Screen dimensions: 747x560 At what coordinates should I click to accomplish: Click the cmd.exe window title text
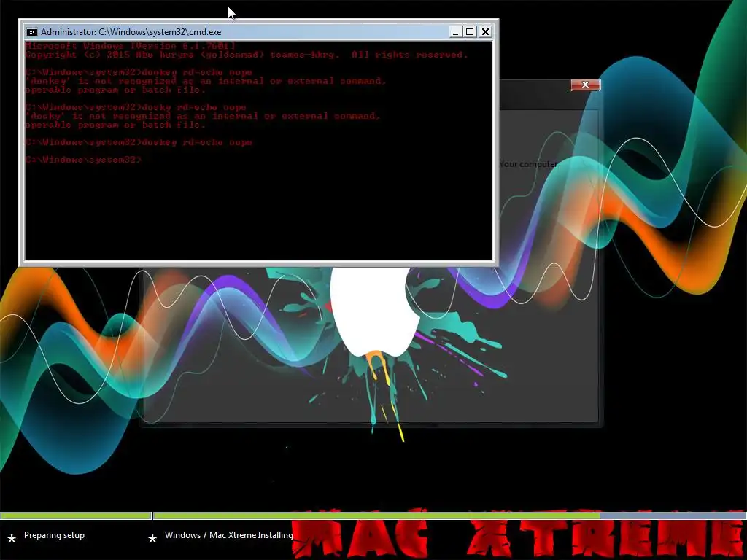(x=131, y=32)
